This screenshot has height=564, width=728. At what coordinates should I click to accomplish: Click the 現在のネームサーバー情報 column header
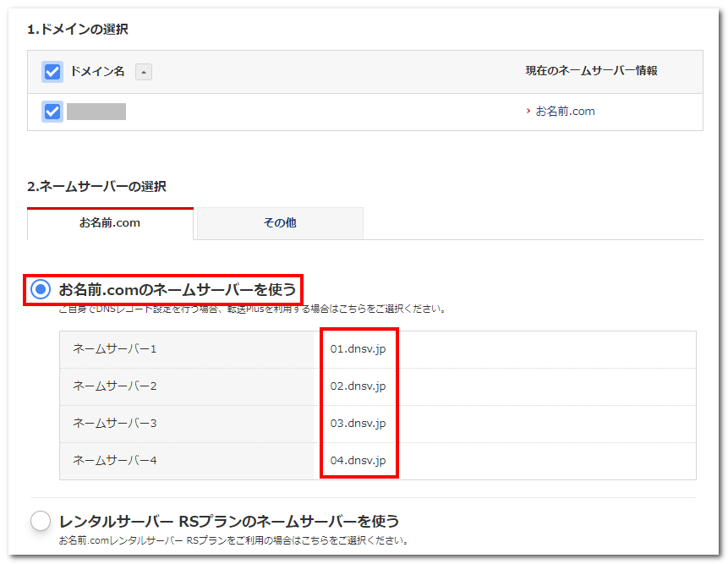592,71
